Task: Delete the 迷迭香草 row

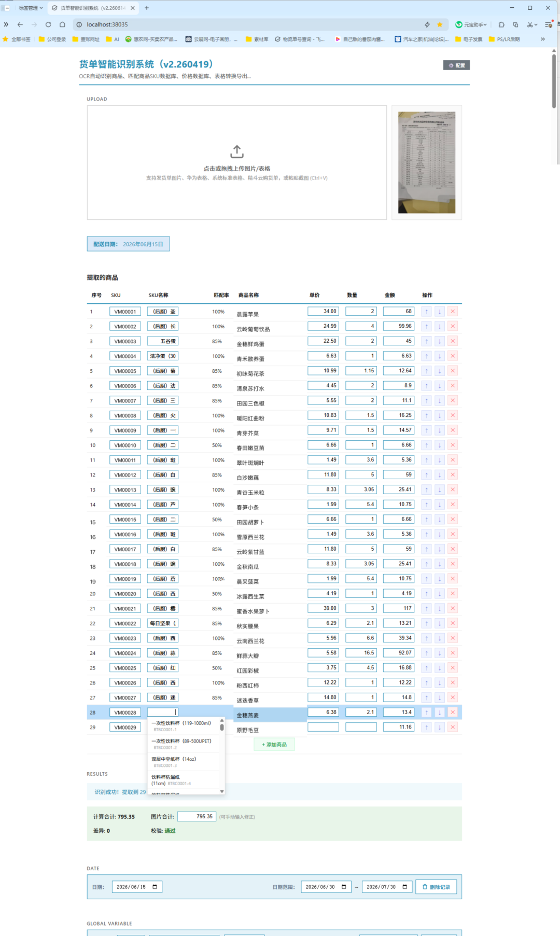Action: (x=453, y=697)
